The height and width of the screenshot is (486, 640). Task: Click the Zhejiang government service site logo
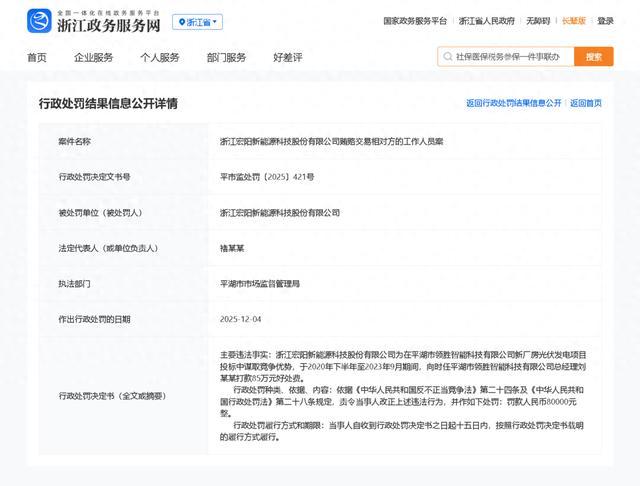point(39,19)
